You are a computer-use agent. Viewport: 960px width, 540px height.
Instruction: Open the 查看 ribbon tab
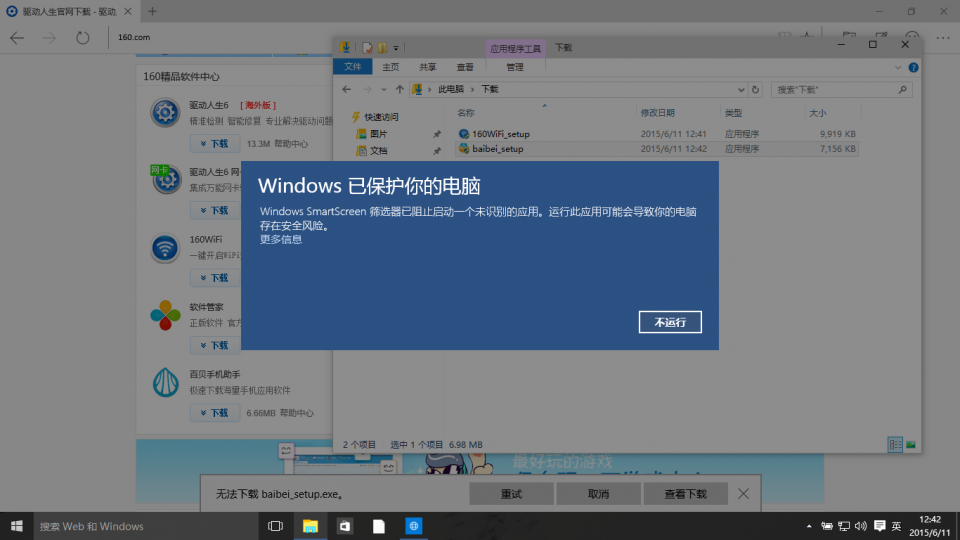point(465,67)
